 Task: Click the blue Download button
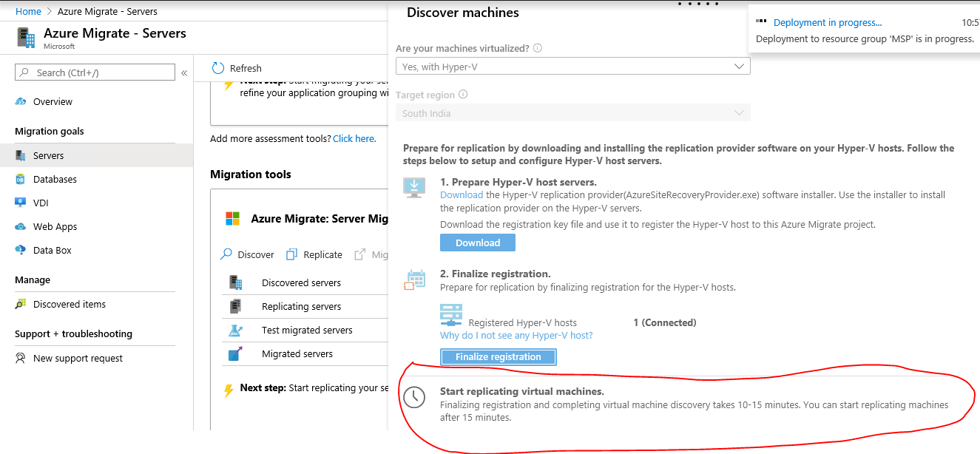478,243
